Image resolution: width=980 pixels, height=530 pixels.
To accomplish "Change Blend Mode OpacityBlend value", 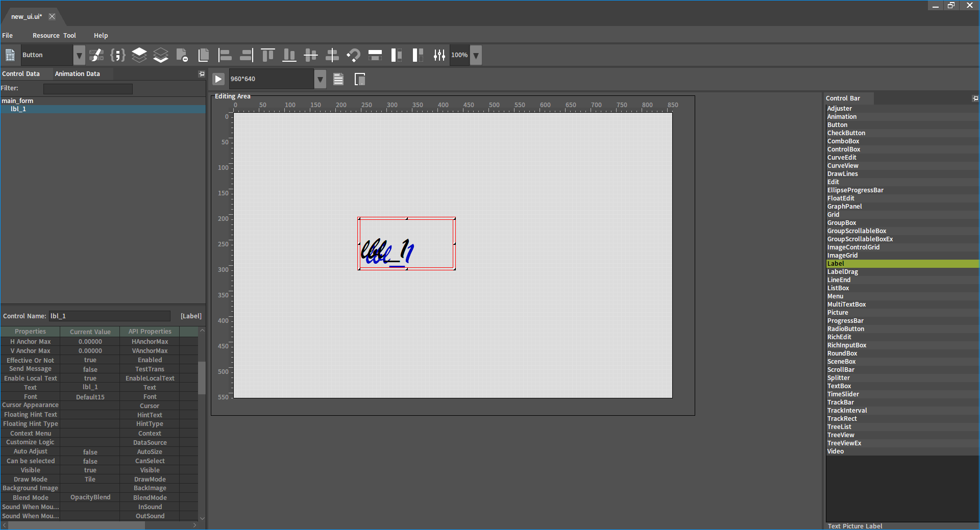I will click(x=90, y=497).
